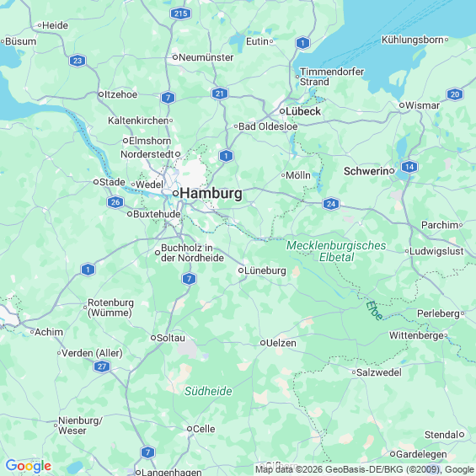
Task: Click the A27 highway shield near Verden
Action: tap(102, 366)
